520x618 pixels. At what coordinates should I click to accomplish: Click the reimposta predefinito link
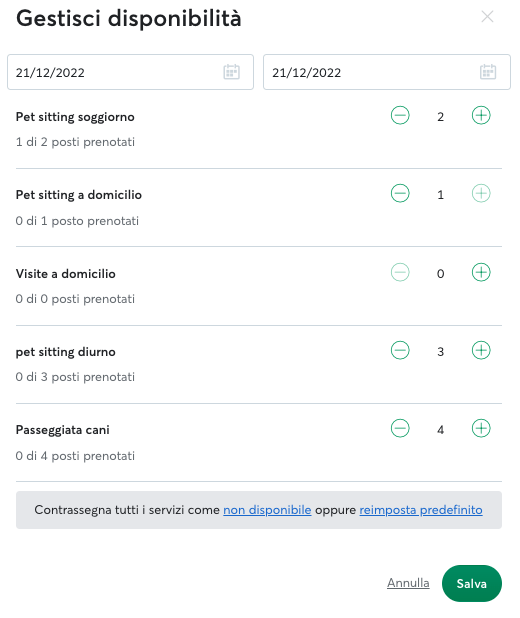tap(421, 510)
